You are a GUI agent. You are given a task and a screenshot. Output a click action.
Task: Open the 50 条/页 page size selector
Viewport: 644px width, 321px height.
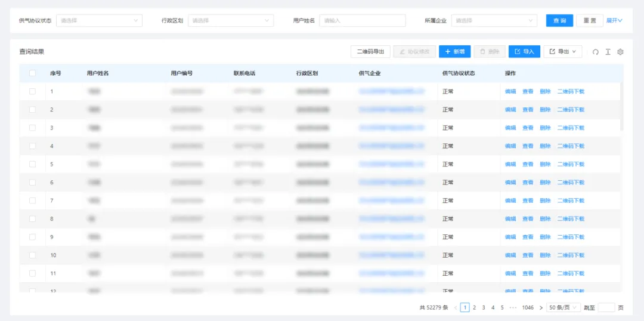coord(563,308)
